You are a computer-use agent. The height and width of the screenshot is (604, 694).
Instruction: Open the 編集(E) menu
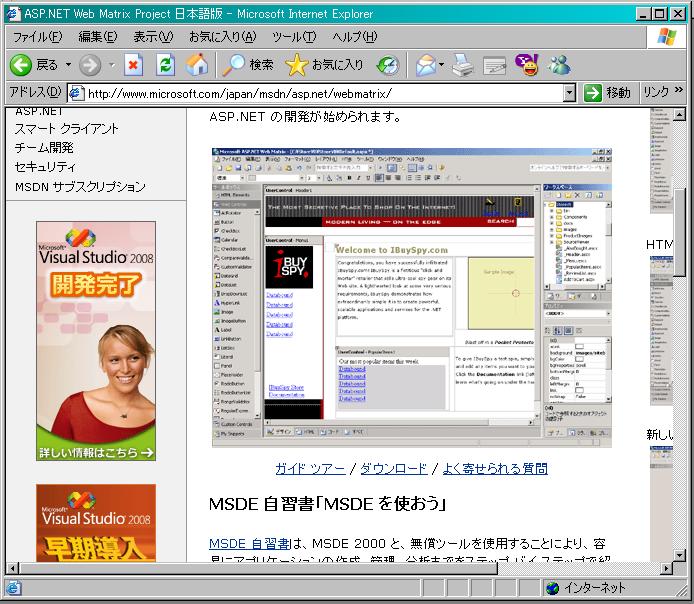coord(97,37)
